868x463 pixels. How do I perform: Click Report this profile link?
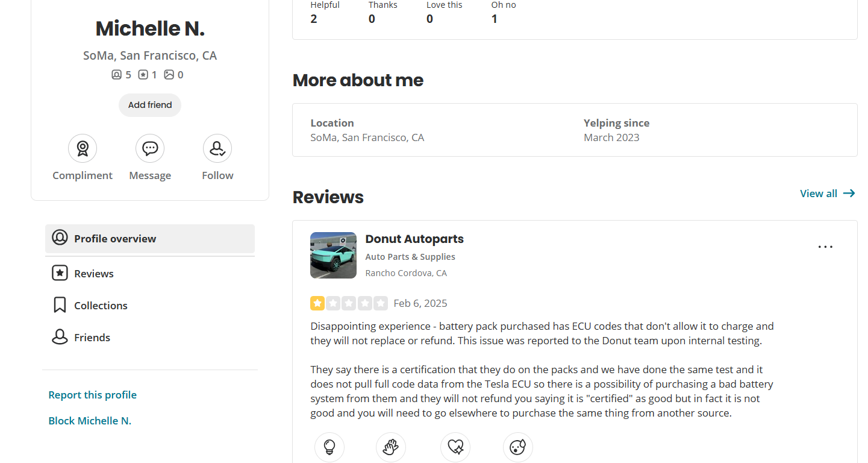93,395
